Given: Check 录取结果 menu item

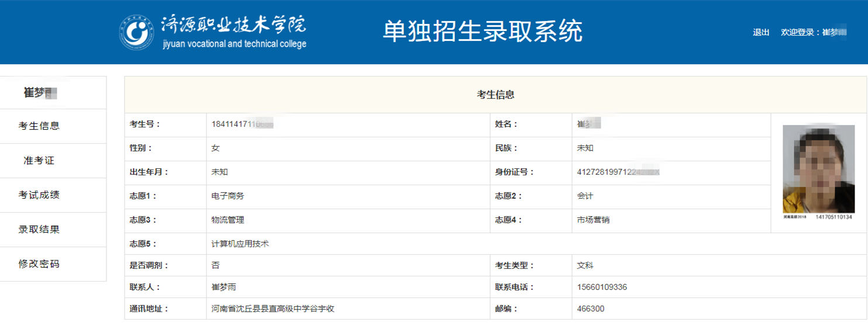Looking at the screenshot, I should click(x=39, y=230).
